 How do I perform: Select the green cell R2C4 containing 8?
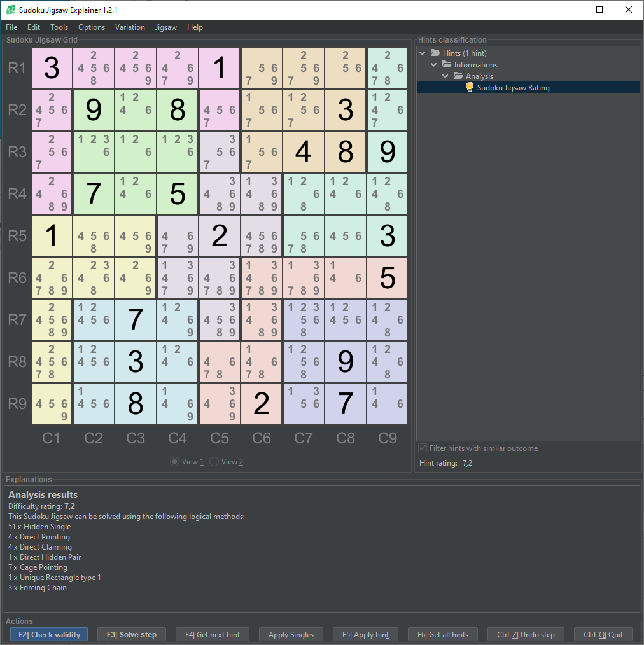tap(178, 110)
